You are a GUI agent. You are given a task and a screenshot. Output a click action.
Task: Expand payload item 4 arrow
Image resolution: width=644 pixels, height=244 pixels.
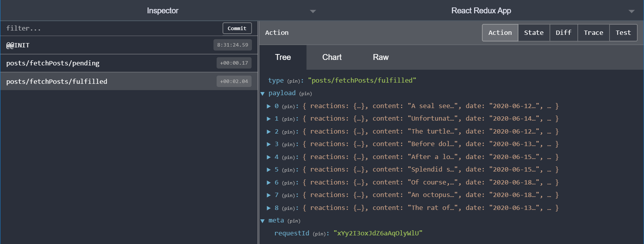click(x=269, y=157)
